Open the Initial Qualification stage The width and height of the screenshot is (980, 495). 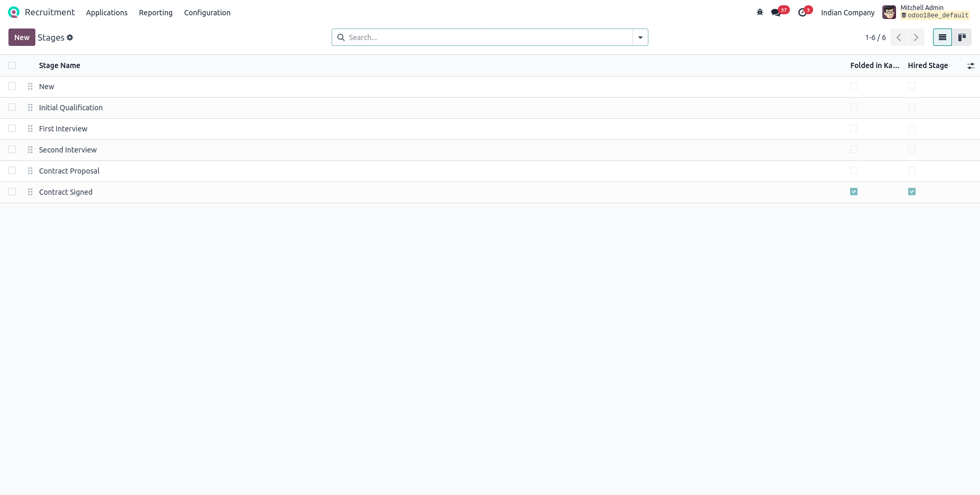[71, 108]
